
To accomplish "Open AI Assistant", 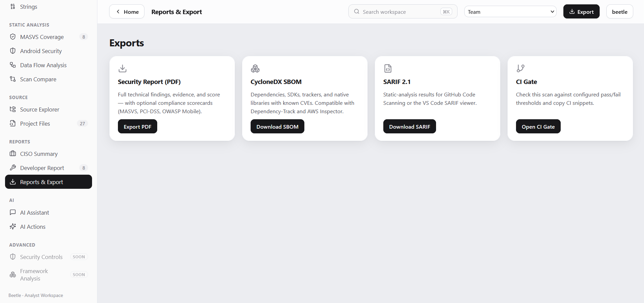I will 48,213.
